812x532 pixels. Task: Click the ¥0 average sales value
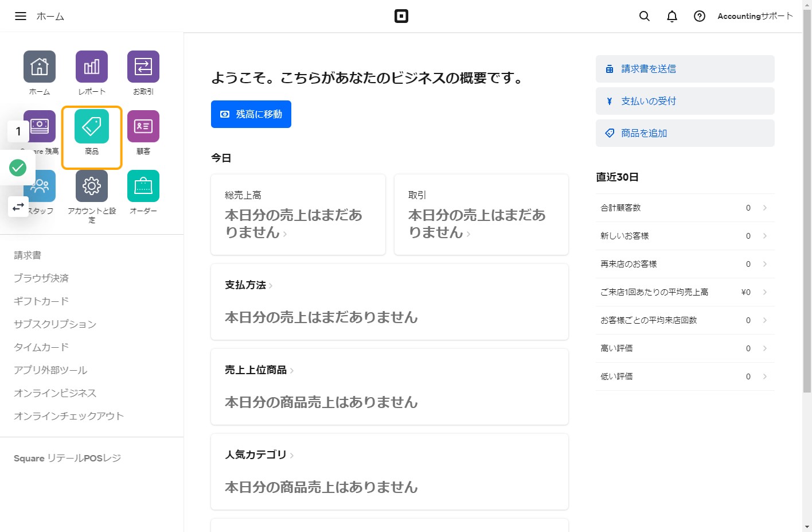(x=745, y=292)
